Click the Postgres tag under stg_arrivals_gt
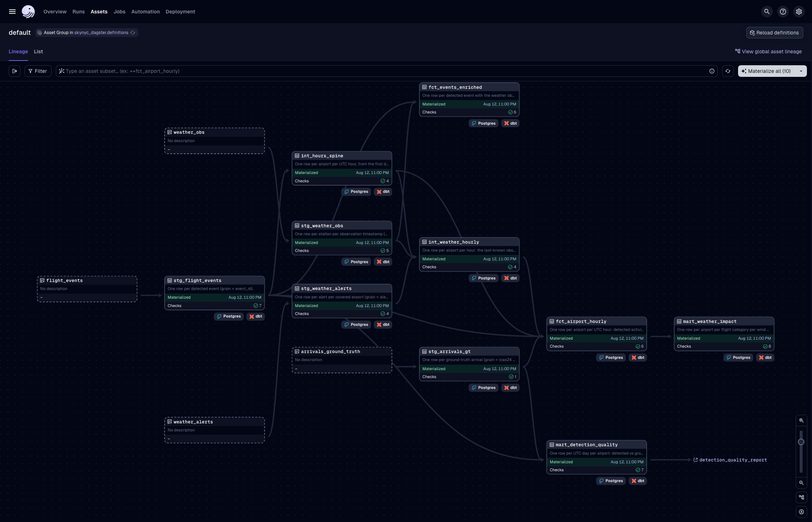This screenshot has height=522, width=812. [x=484, y=388]
